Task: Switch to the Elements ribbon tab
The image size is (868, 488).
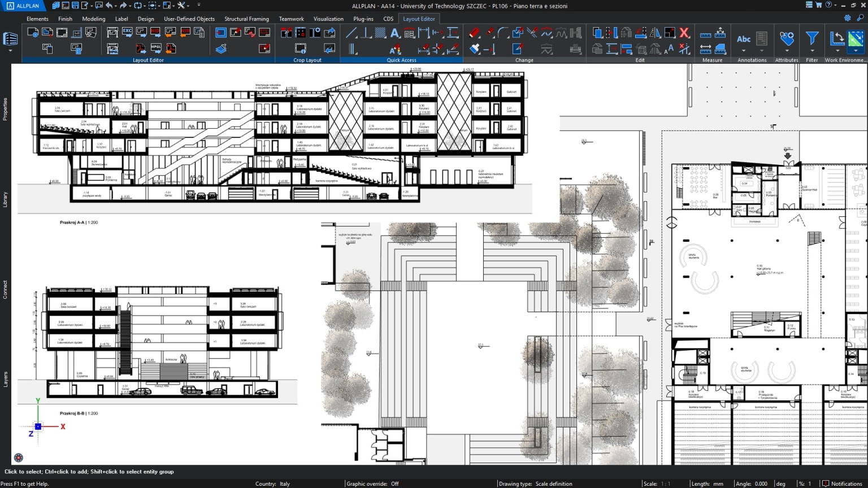Action: coord(37,19)
